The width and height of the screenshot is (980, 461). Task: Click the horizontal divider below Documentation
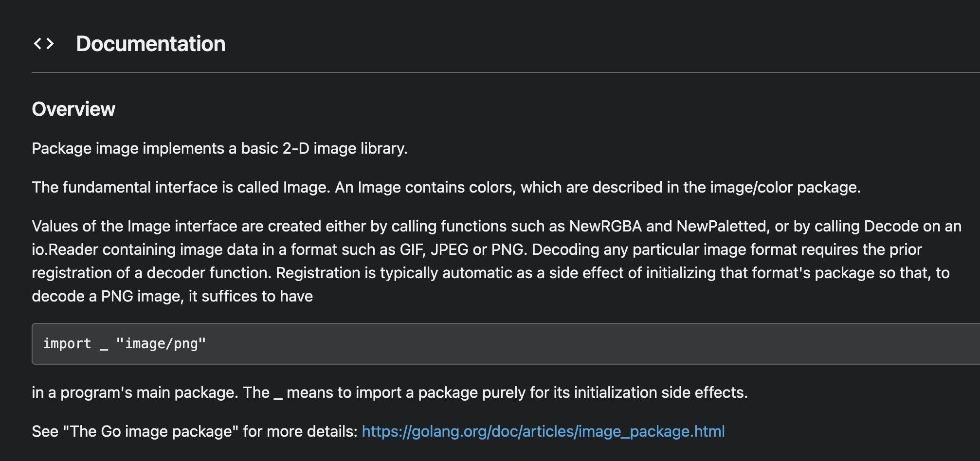pyautogui.click(x=506, y=72)
